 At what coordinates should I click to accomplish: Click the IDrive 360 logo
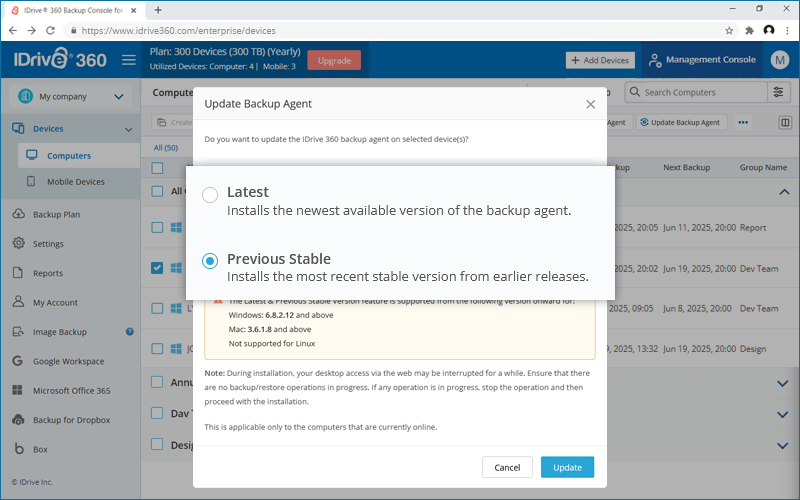click(60, 59)
